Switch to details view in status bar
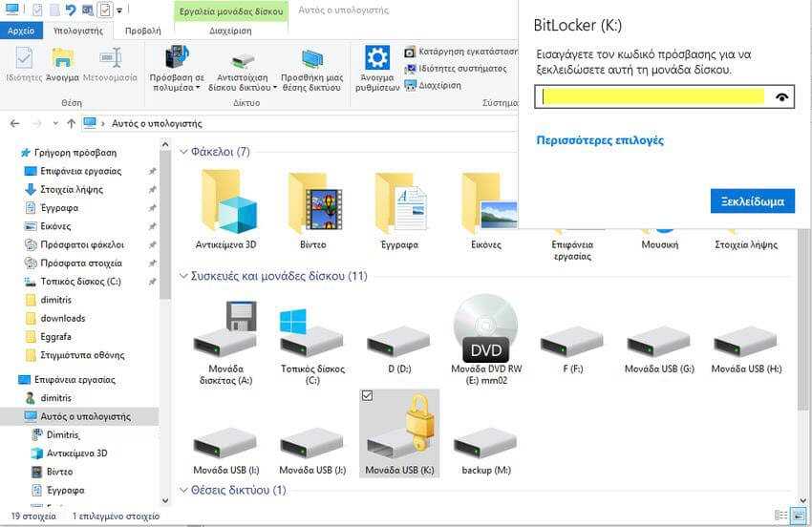Image resolution: width=812 pixels, height=527 pixels. point(780,516)
